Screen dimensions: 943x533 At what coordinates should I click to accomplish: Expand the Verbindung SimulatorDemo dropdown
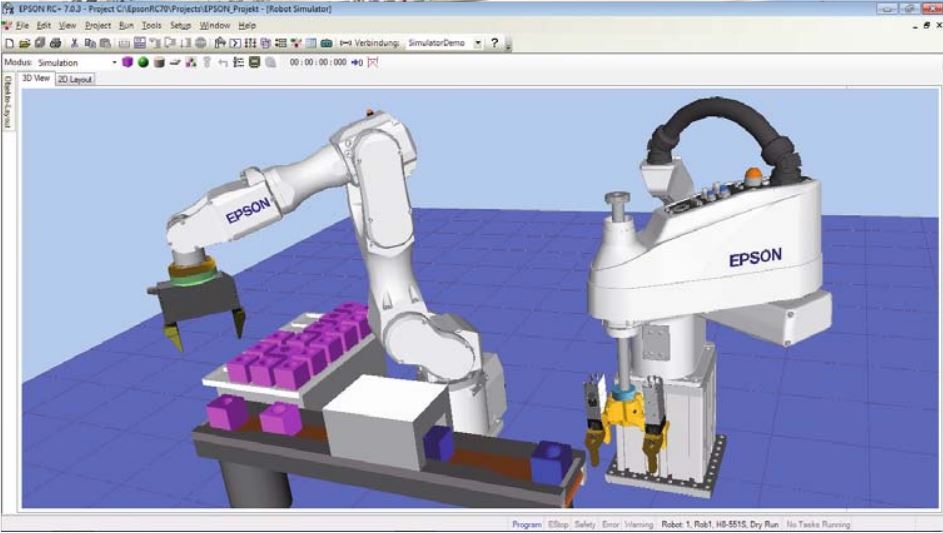[x=478, y=44]
